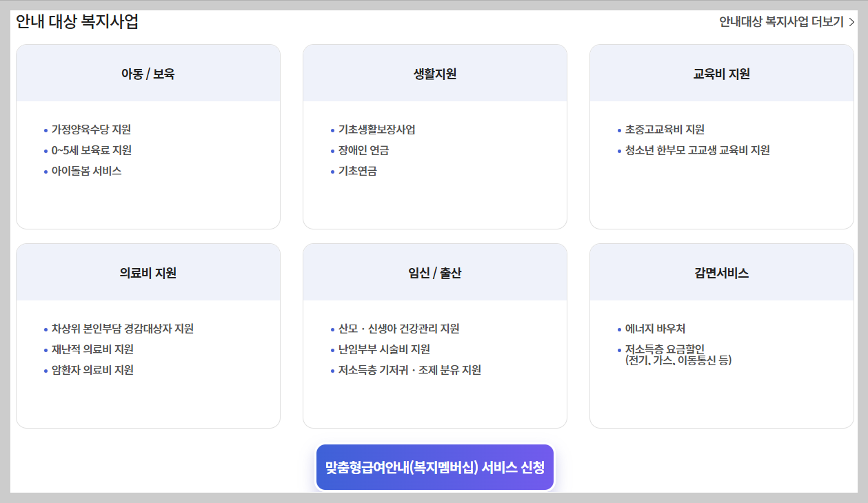
Task: Click the 생활지원 category header
Action: tap(435, 72)
